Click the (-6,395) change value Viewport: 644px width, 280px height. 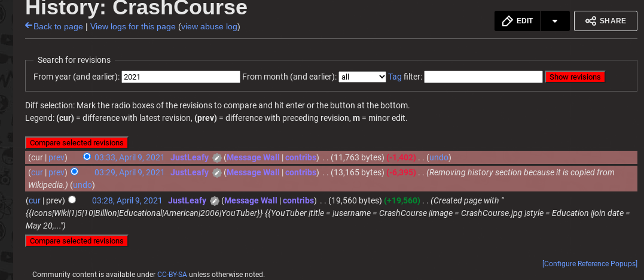401,173
